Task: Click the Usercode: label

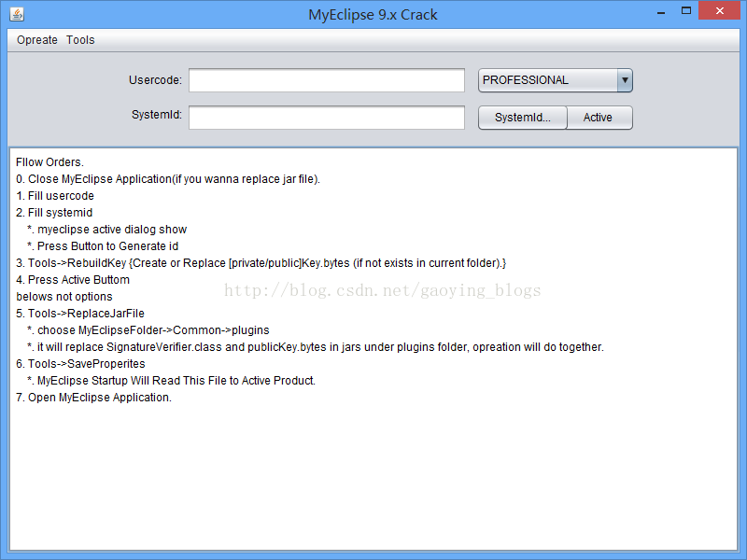Action: point(155,80)
